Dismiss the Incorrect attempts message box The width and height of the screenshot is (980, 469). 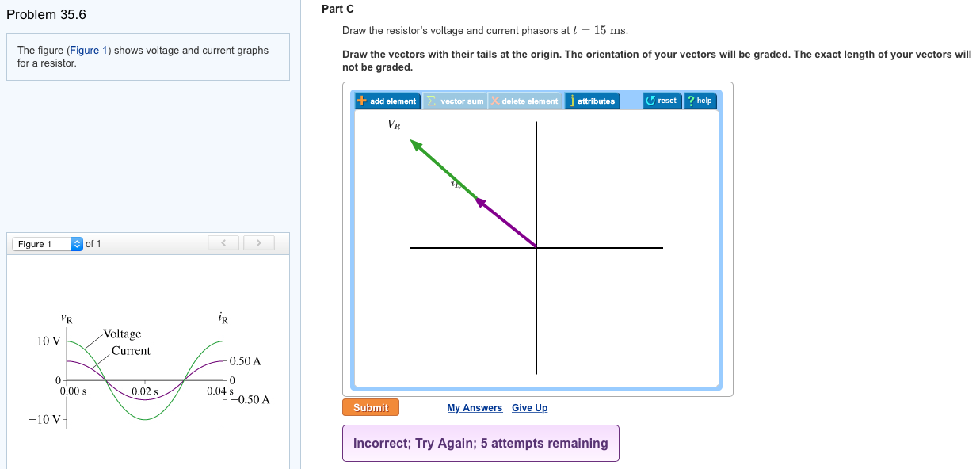click(x=480, y=443)
